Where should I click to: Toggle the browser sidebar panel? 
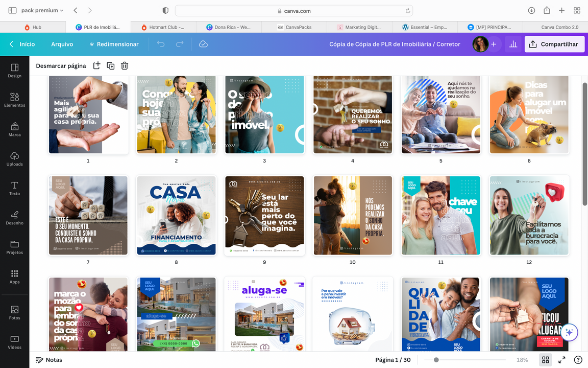(x=12, y=10)
